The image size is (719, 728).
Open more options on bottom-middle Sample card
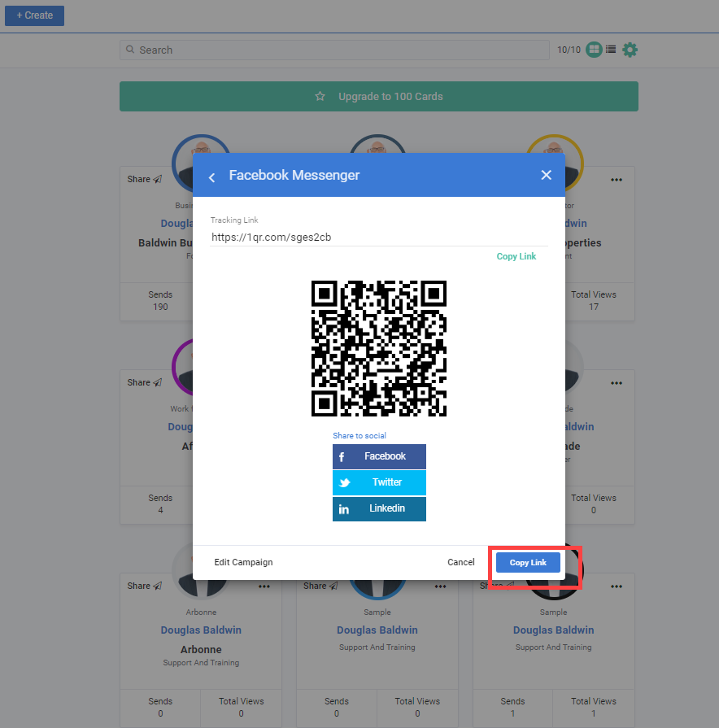coord(441,586)
